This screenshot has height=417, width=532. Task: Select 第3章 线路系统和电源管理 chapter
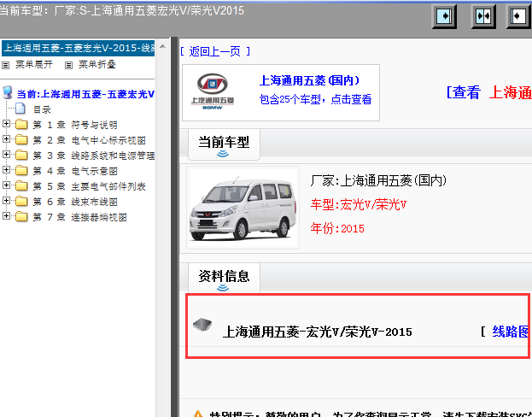click(x=94, y=156)
